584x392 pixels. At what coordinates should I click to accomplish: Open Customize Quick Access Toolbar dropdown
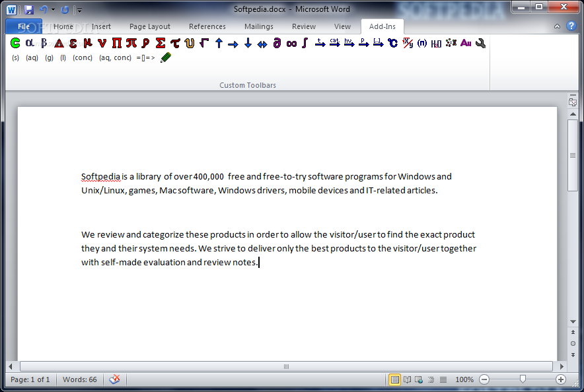(80, 11)
